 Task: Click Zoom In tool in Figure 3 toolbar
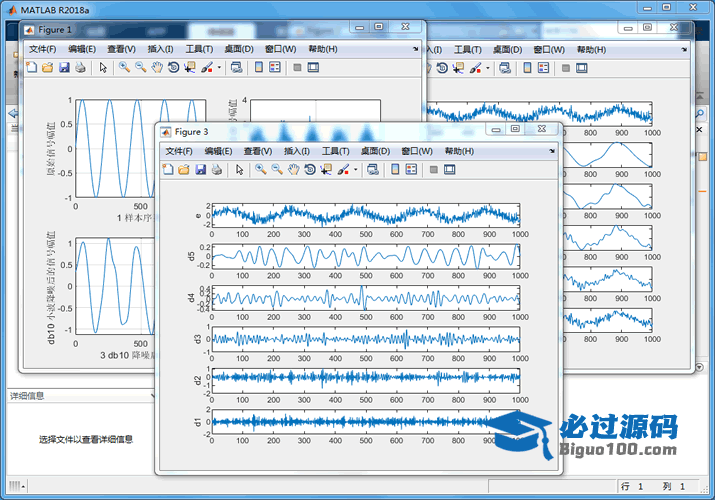260,170
